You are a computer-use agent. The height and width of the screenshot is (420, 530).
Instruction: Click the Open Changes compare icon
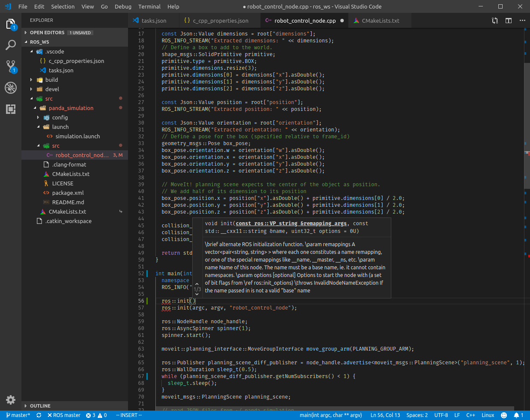[495, 21]
